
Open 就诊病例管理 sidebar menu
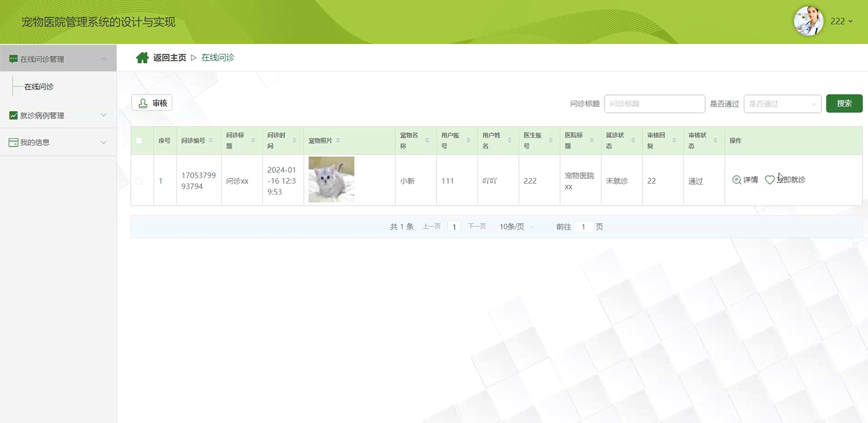point(58,115)
